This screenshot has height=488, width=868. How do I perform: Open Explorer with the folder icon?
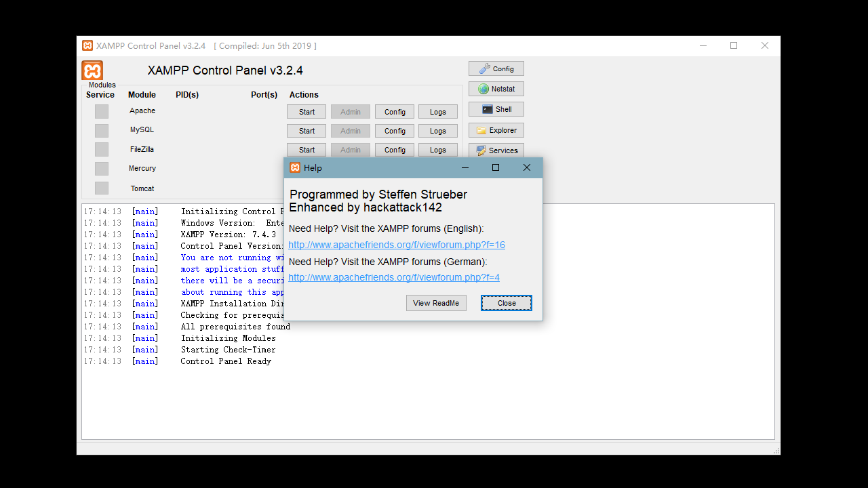496,130
